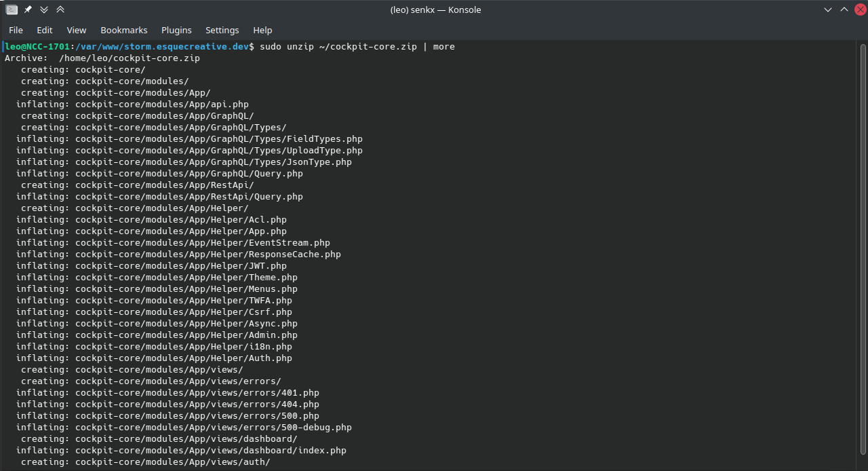Click the line ending 'Helper/ResponseCache.php'
868x471 pixels.
(x=178, y=255)
